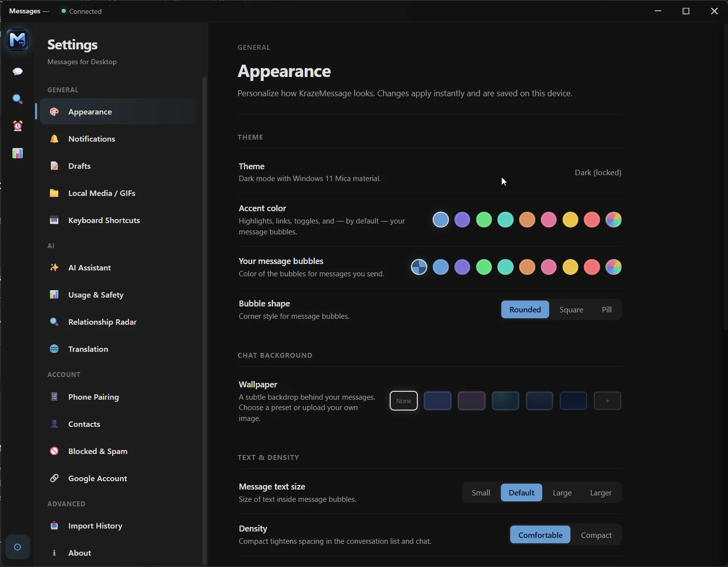This screenshot has width=728, height=567.
Task: Click the palette icon beside Appearance
Action: (x=54, y=112)
